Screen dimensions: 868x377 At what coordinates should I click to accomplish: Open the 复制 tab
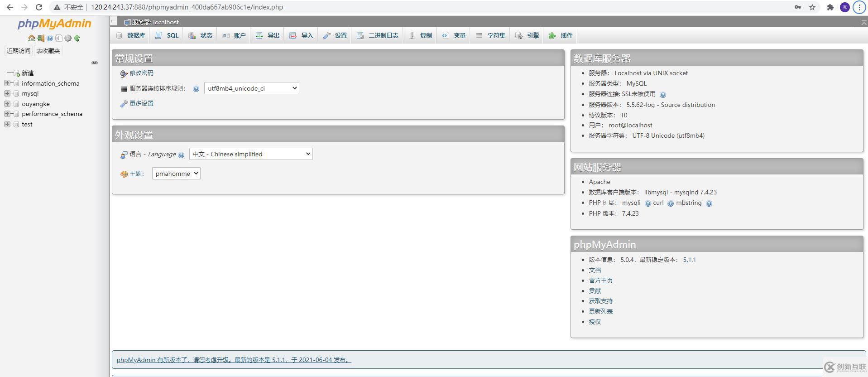pos(420,35)
